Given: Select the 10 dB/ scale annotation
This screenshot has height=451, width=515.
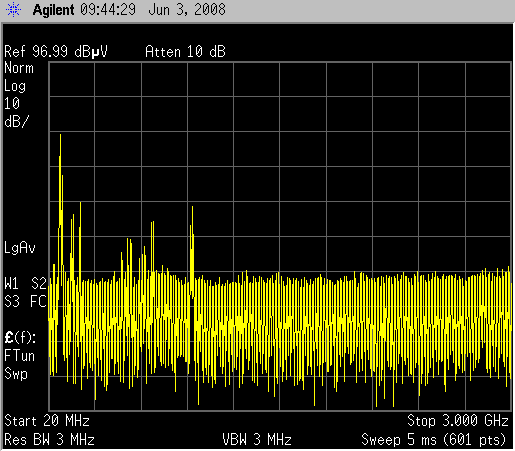Looking at the screenshot, I should [x=16, y=112].
